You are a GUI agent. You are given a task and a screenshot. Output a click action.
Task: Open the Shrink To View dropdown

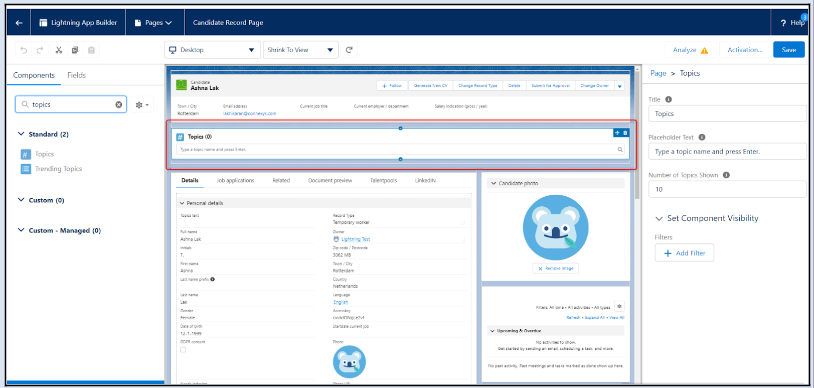pyautogui.click(x=301, y=50)
